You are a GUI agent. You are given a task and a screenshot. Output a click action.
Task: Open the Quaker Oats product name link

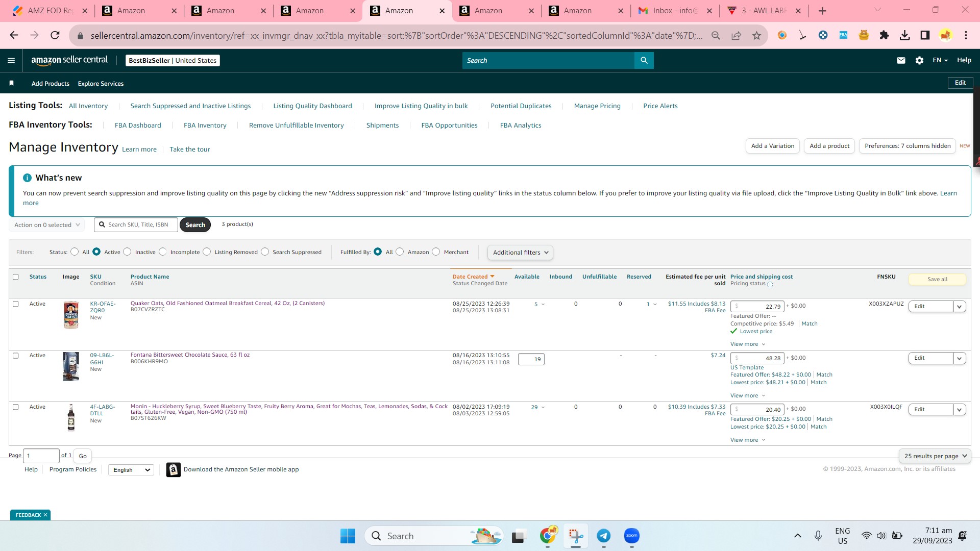tap(228, 303)
